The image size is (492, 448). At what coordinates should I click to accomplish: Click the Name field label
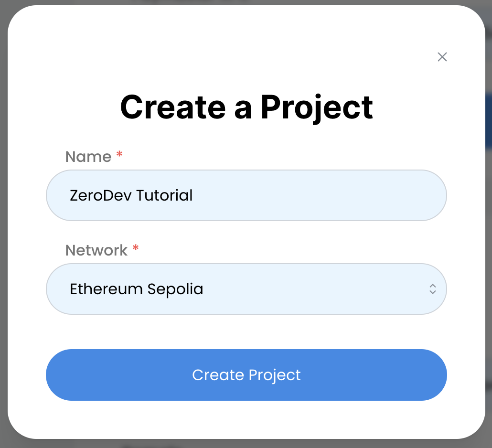[x=88, y=157]
